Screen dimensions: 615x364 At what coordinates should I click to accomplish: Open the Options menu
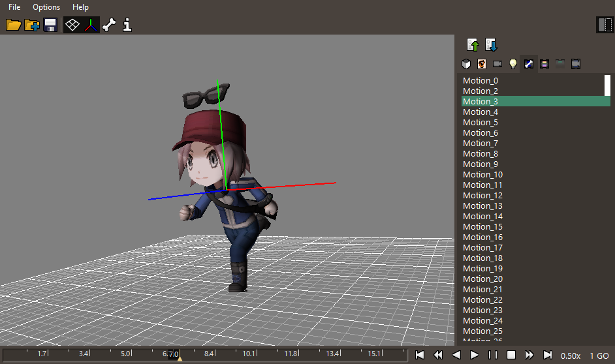pos(46,7)
